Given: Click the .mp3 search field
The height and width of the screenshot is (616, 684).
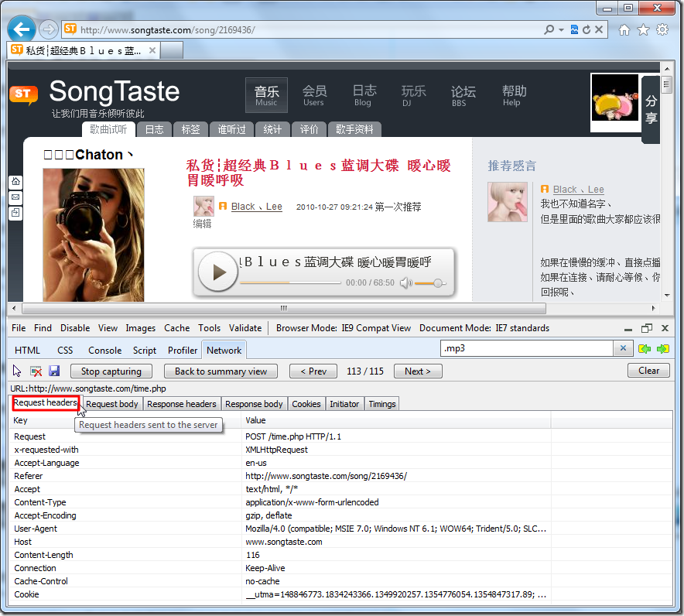Looking at the screenshot, I should click(526, 348).
